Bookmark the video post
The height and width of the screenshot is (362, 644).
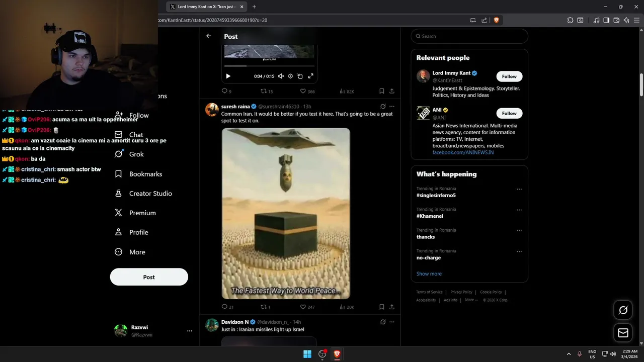381,91
